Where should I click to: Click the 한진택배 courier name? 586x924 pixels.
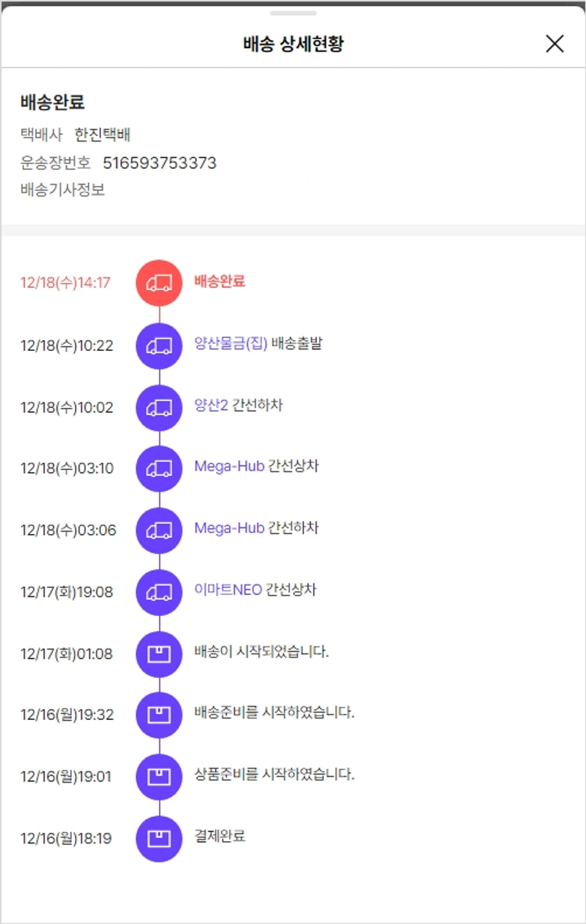(x=102, y=134)
